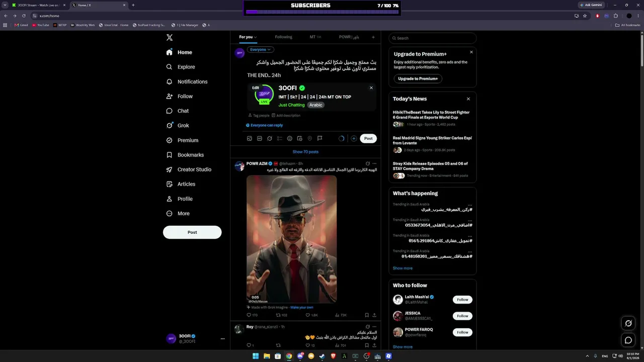This screenshot has height=362, width=644.
Task: Add a GIF to the draft post
Action: (x=260, y=138)
